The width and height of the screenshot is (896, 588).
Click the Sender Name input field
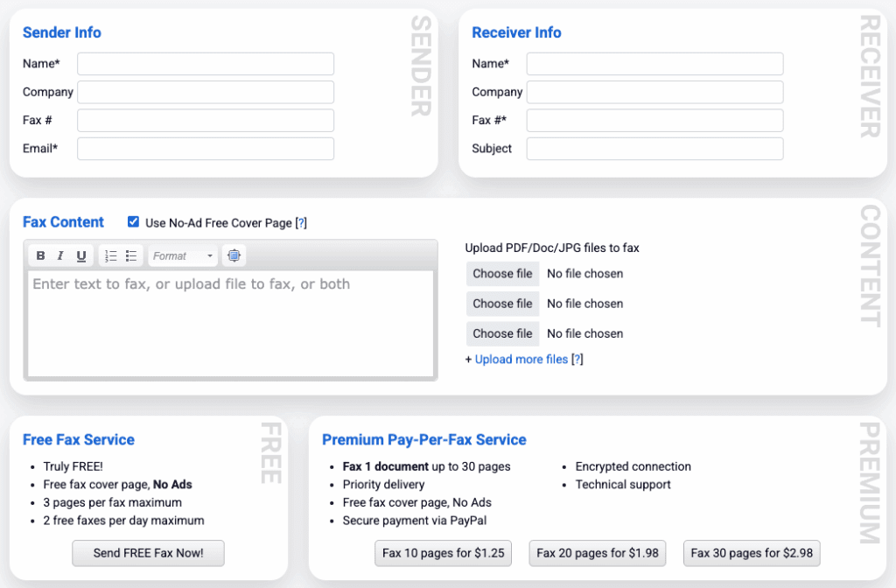[205, 63]
